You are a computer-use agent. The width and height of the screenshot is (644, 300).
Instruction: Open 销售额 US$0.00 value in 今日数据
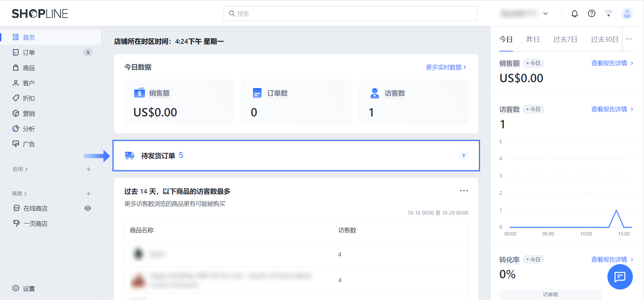[x=155, y=112]
